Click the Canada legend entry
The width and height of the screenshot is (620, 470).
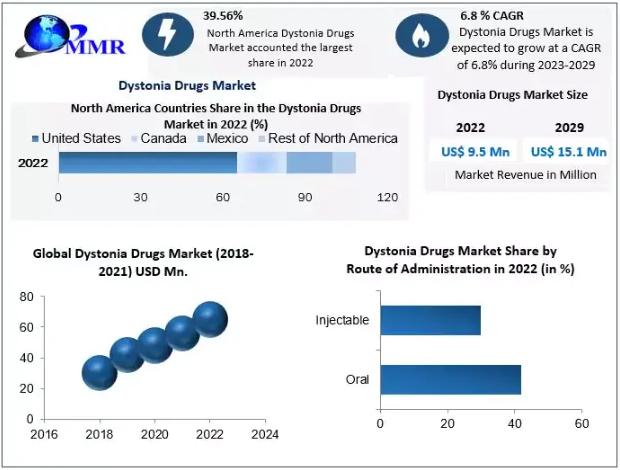click(158, 138)
